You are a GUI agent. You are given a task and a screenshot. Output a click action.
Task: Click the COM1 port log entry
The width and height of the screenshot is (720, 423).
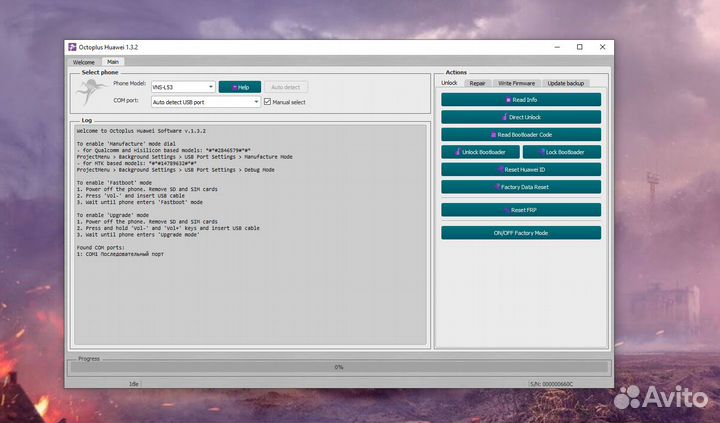click(x=120, y=254)
